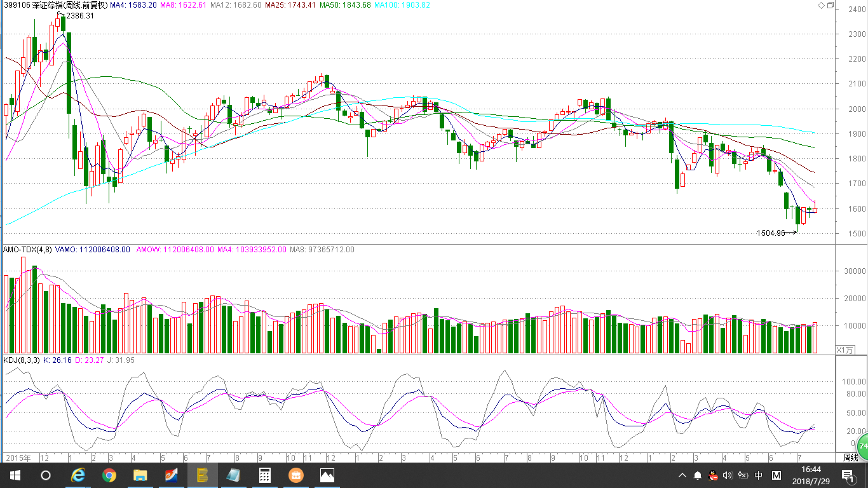The height and width of the screenshot is (488, 868).
Task: Open the QQ penguin tray icon
Action: [713, 475]
